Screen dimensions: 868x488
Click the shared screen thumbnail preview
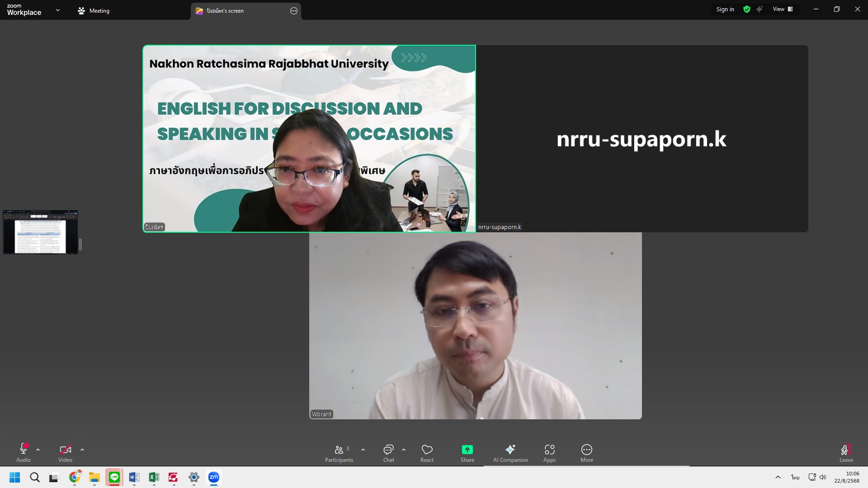click(x=40, y=232)
